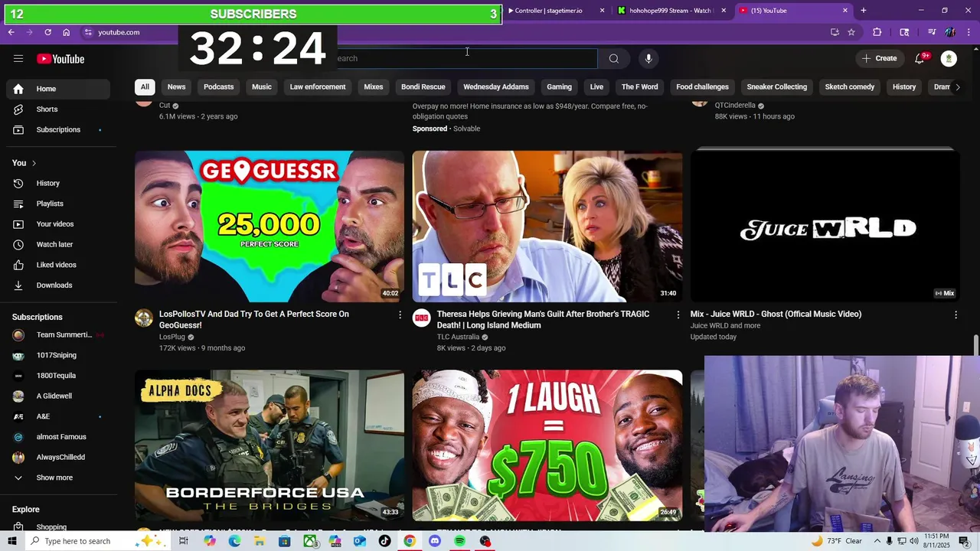Open the account avatar menu

[949, 58]
